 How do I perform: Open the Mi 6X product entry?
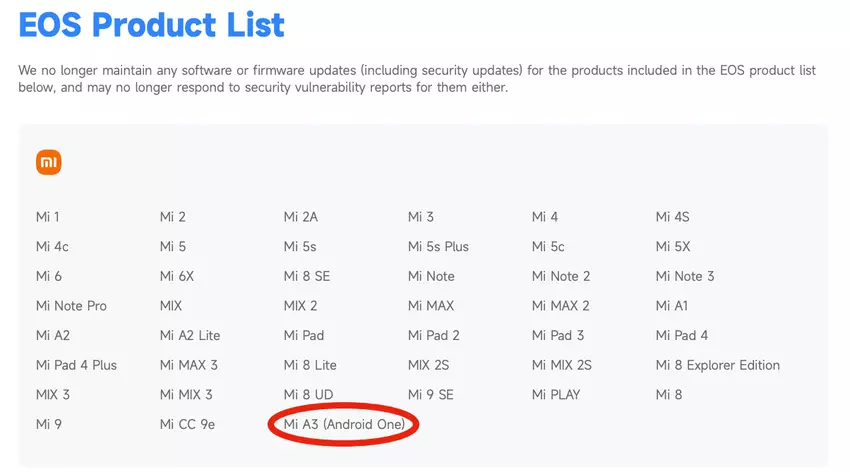click(x=176, y=276)
